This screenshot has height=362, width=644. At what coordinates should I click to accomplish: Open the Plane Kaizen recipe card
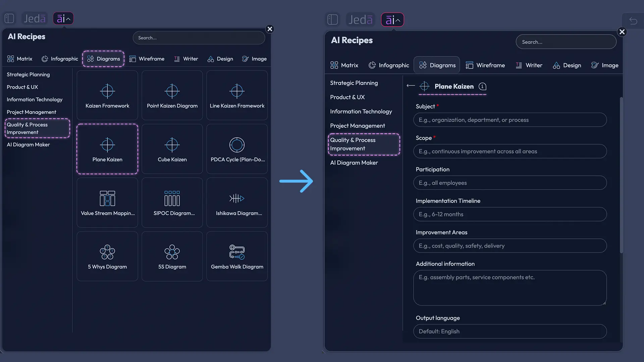[x=107, y=149]
